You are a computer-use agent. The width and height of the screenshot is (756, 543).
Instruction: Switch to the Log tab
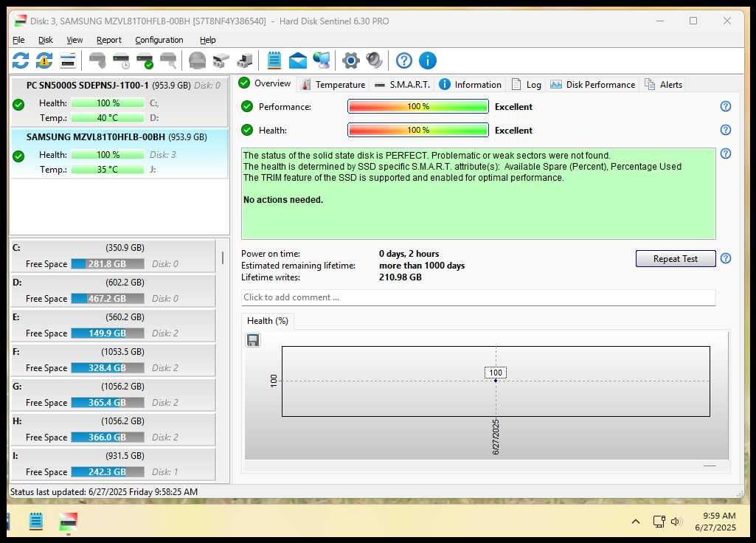[x=526, y=85]
